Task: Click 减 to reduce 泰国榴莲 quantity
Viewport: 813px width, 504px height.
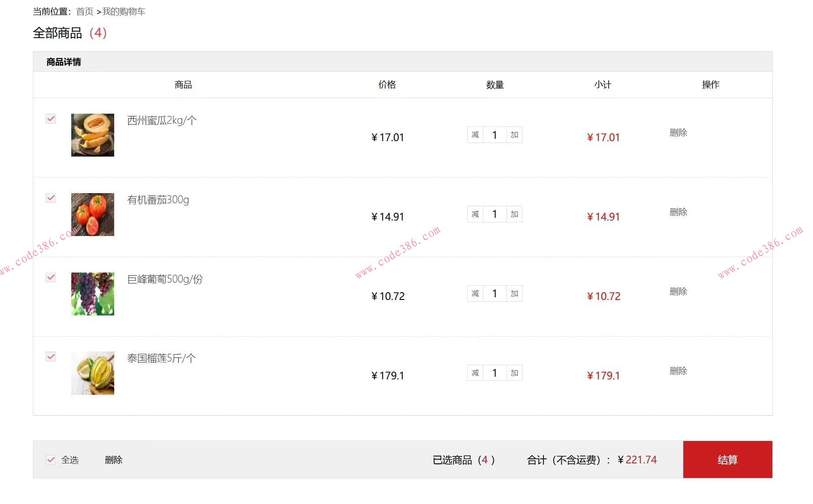Action: [x=475, y=373]
